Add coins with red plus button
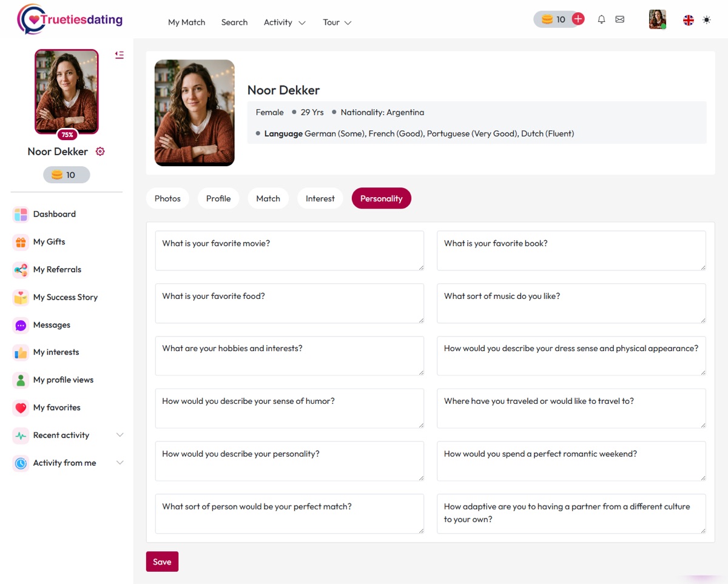Screen dimensions: 728x584 pos(578,19)
